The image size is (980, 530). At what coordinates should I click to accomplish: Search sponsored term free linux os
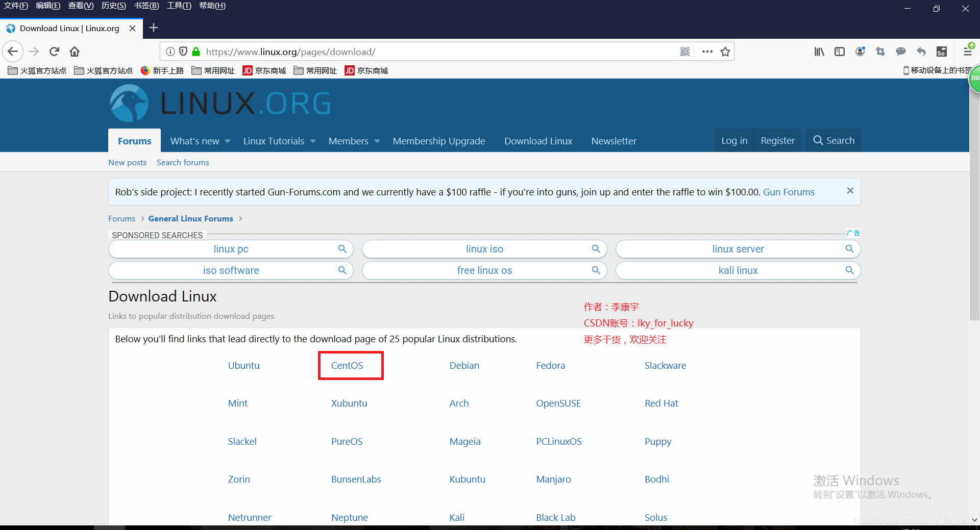coord(484,270)
